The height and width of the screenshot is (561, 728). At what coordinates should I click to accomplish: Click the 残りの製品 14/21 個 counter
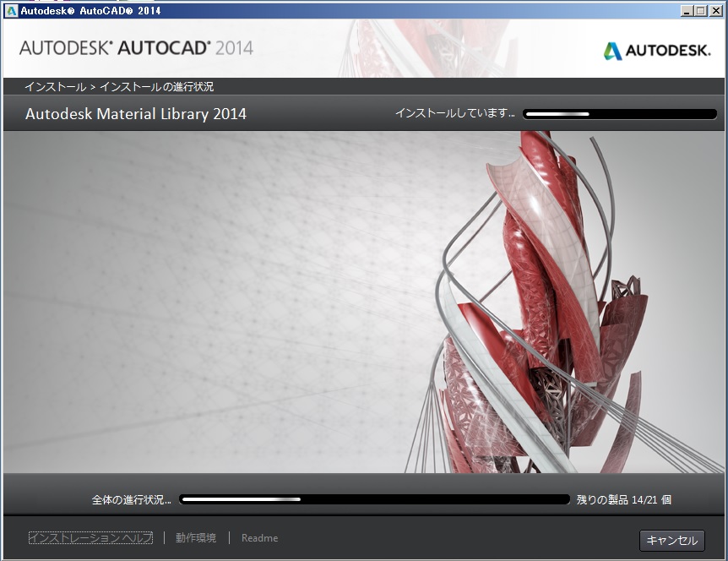pos(623,499)
